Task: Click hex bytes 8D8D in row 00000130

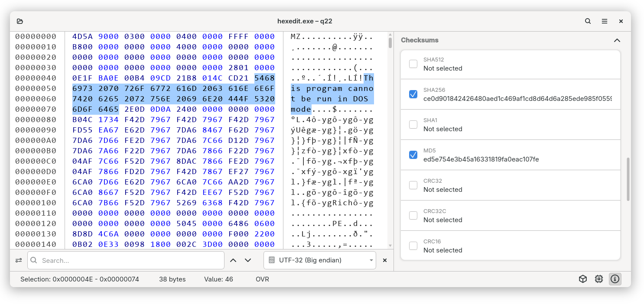Action: [x=82, y=234]
